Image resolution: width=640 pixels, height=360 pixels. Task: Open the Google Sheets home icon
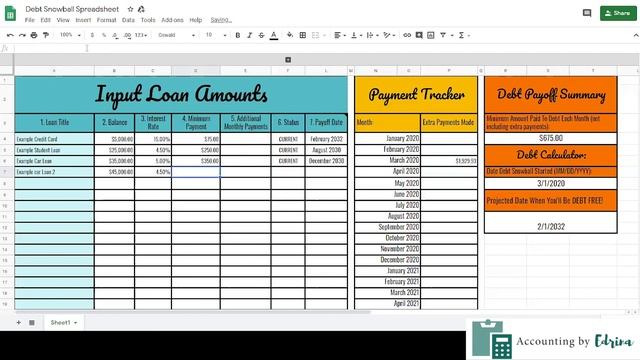[11, 13]
